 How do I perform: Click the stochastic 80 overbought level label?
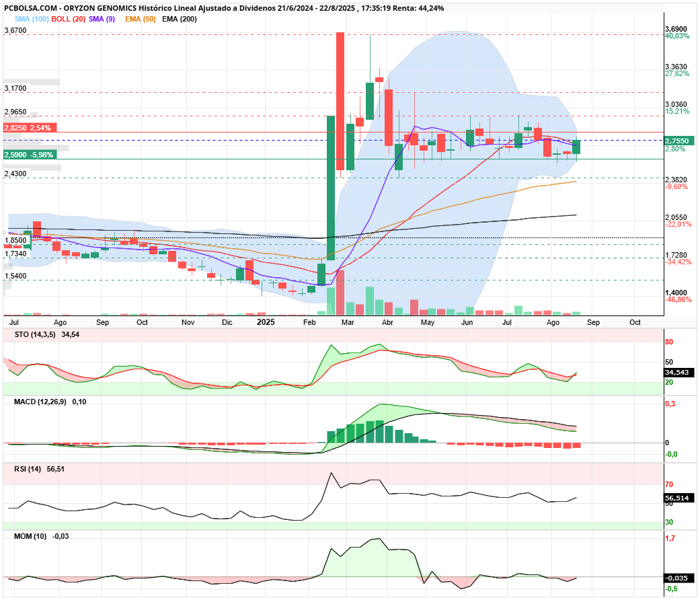click(x=669, y=342)
